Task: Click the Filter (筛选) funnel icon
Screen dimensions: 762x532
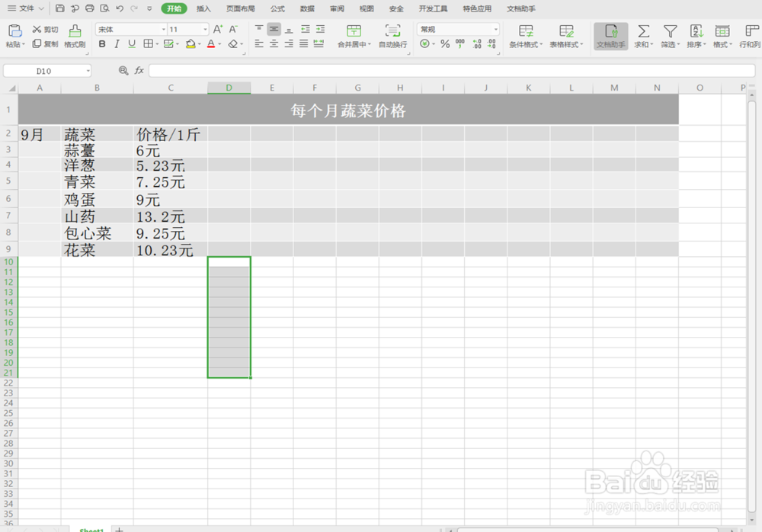Action: [x=670, y=31]
